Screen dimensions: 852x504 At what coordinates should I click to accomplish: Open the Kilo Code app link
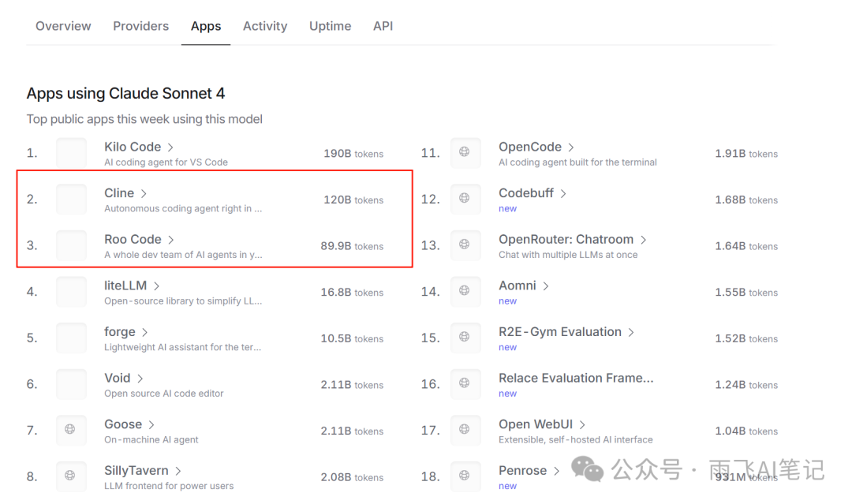tap(133, 147)
